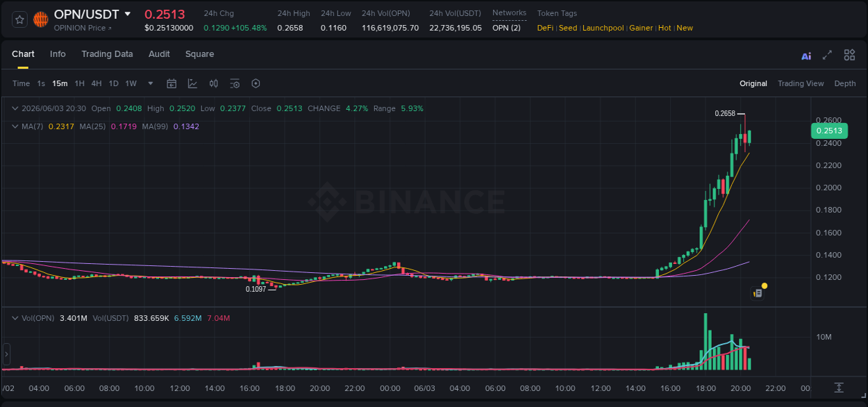The image size is (868, 407).
Task: Open the hexagon chart settings icon
Action: (256, 83)
